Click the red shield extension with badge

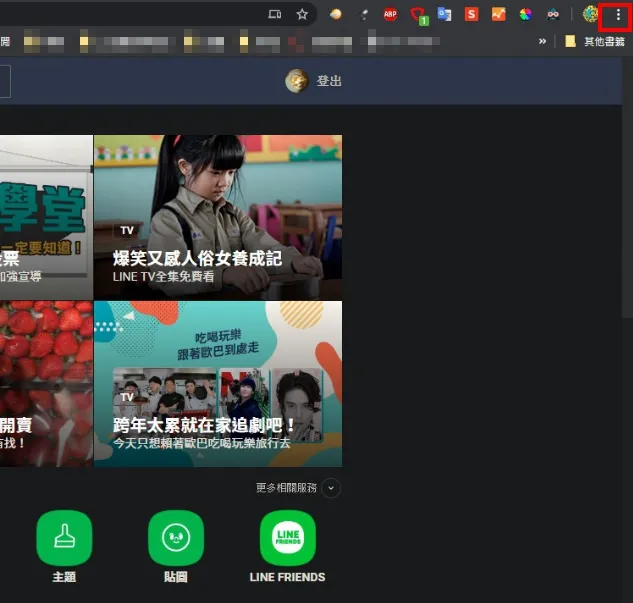(x=418, y=15)
